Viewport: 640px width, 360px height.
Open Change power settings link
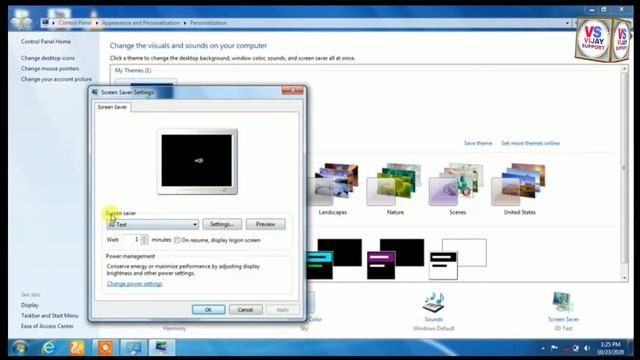134,284
